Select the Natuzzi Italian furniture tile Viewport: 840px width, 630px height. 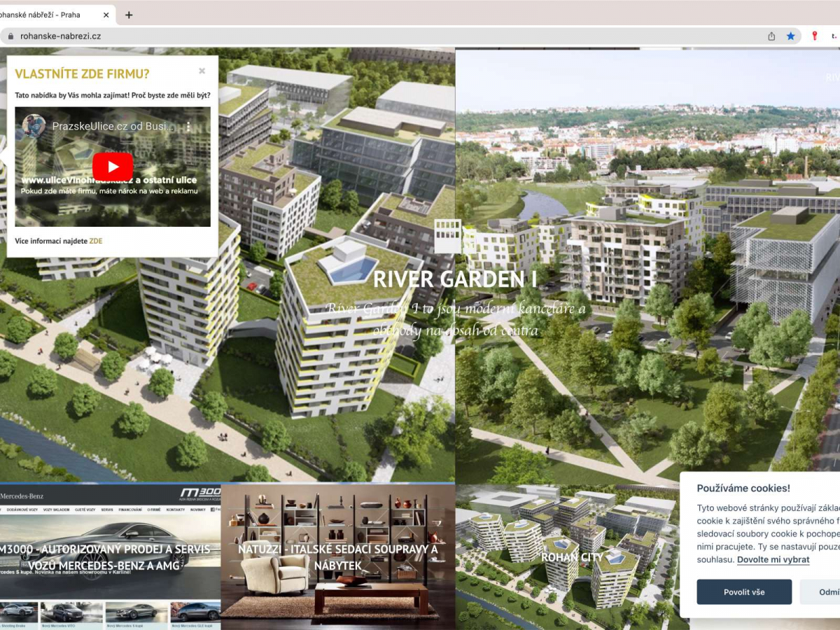click(x=337, y=556)
